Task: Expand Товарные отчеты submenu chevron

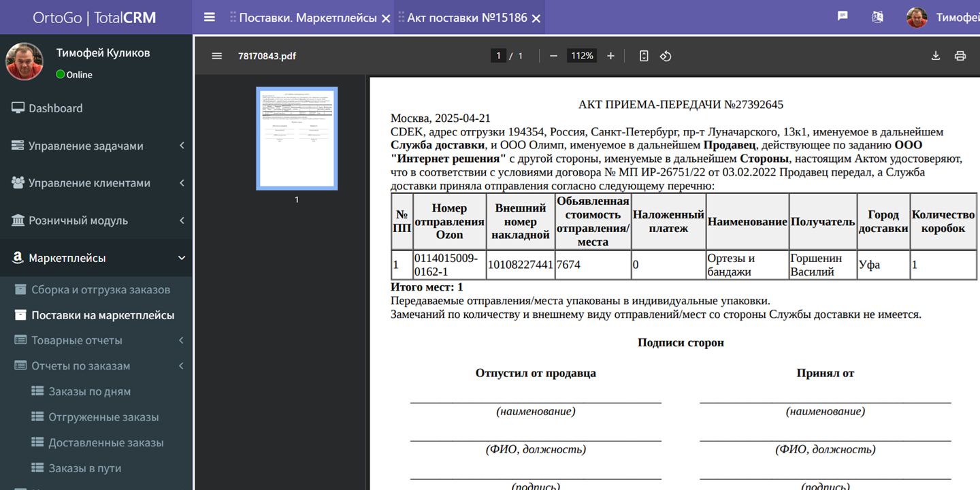Action: [182, 340]
